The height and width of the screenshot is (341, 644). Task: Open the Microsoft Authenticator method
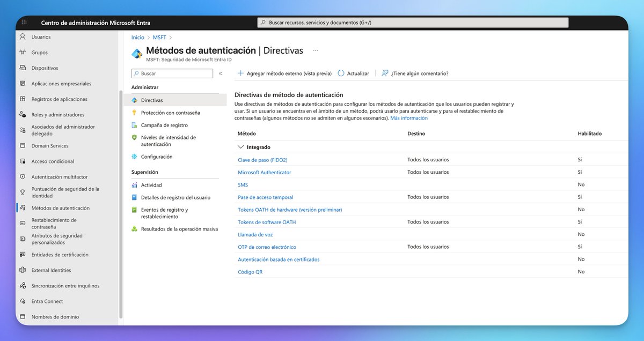[265, 173]
